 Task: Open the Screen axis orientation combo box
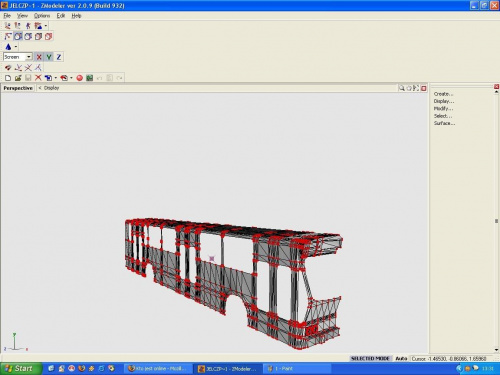click(18, 57)
